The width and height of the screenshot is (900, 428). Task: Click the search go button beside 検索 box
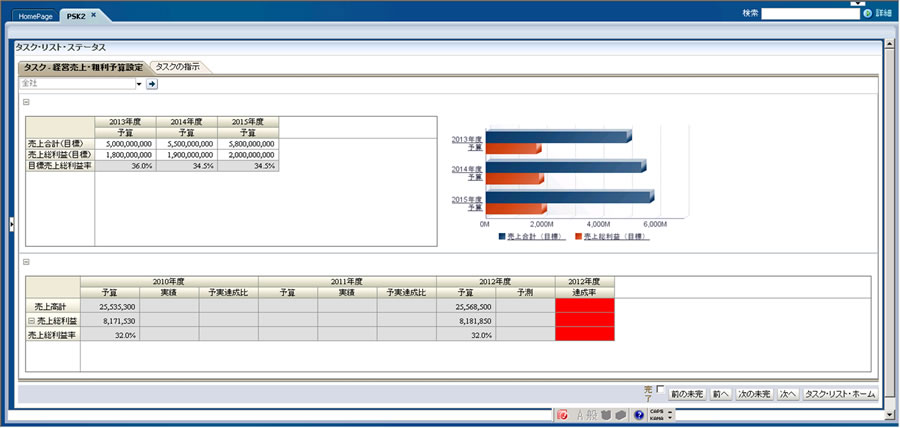pyautogui.click(x=867, y=13)
